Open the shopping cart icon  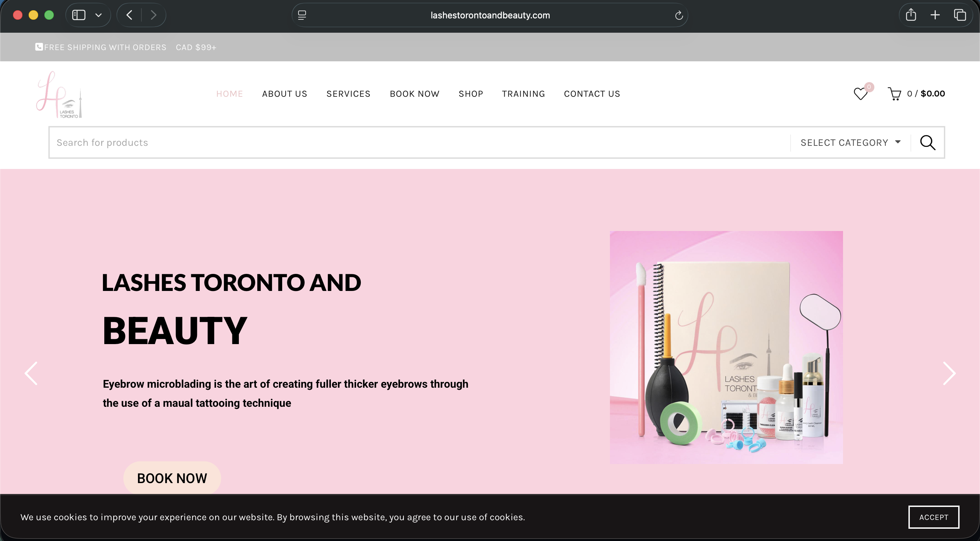tap(894, 94)
